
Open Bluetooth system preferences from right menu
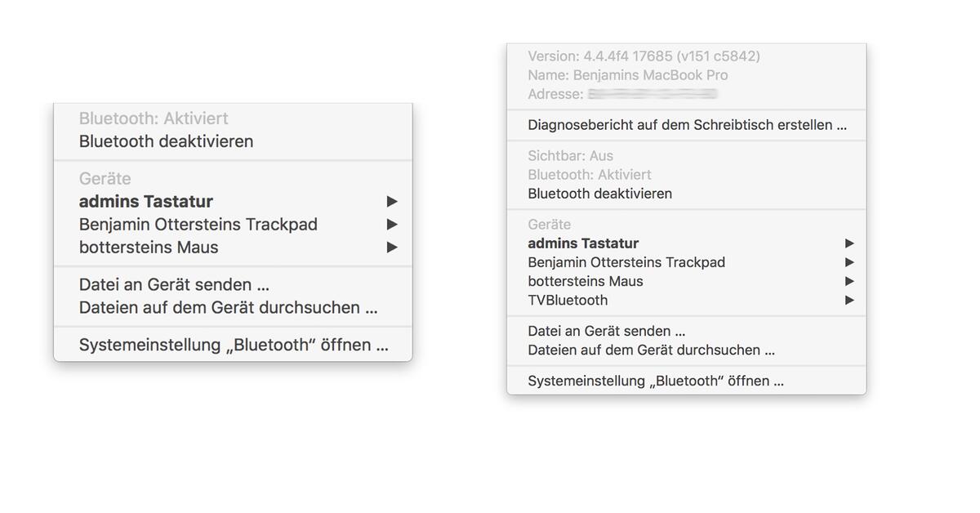(656, 381)
